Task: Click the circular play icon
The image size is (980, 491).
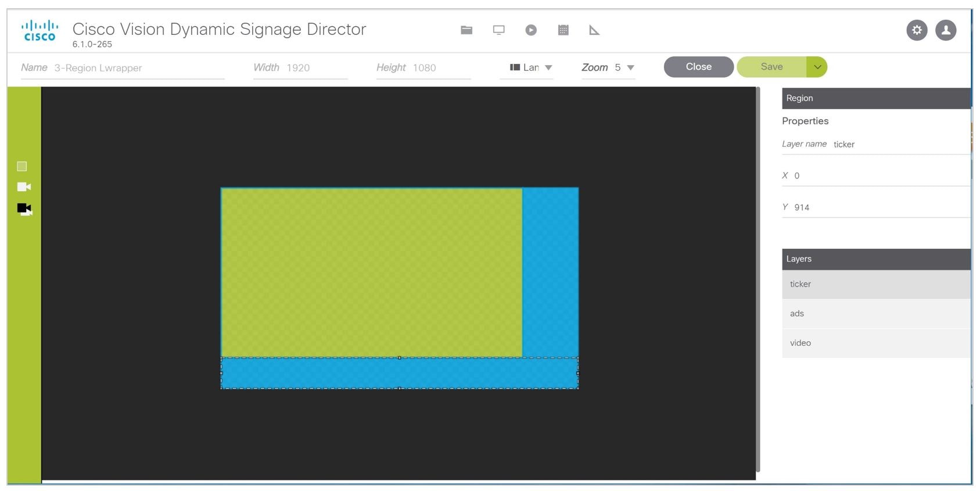Action: tap(531, 30)
